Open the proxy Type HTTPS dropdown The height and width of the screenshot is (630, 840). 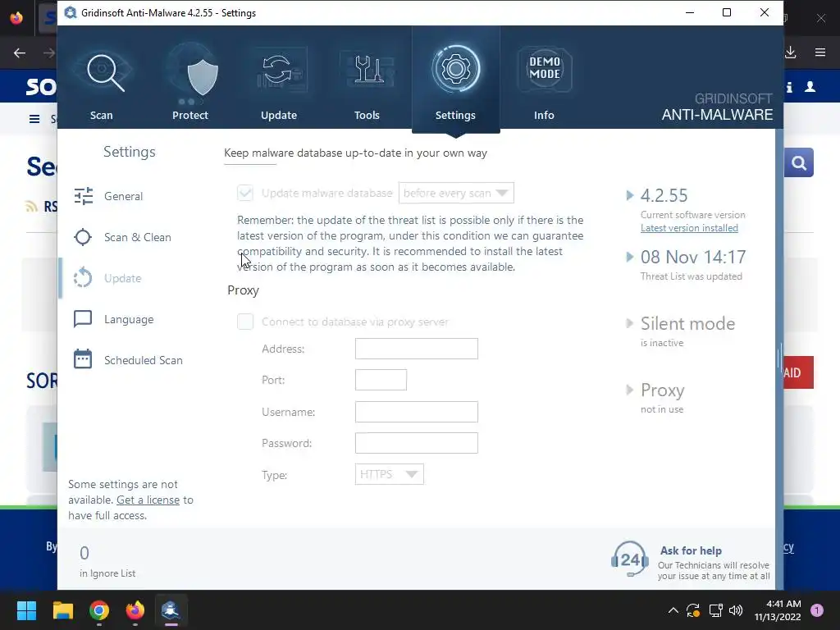click(x=390, y=474)
